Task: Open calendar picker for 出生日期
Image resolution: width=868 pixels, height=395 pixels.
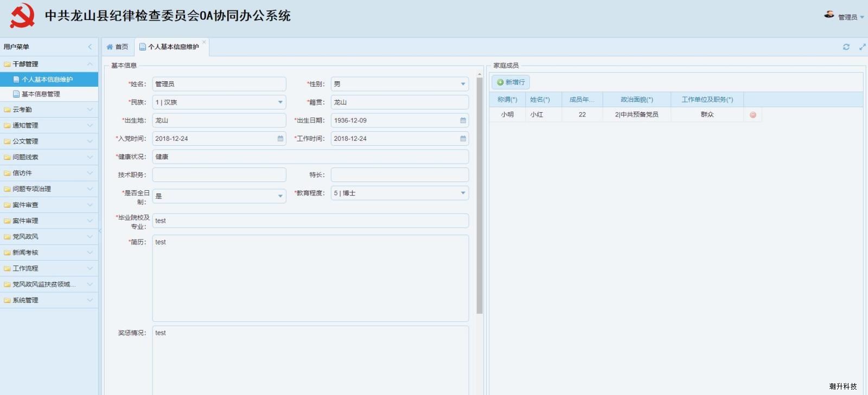Action: point(463,120)
